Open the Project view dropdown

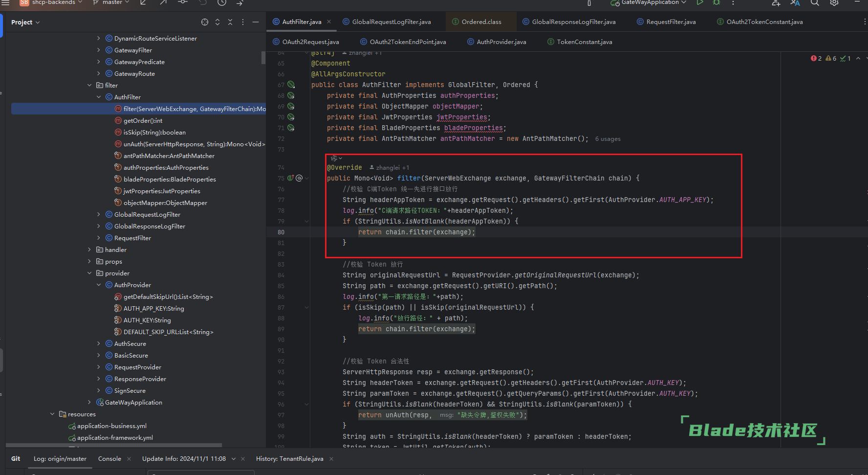[25, 22]
